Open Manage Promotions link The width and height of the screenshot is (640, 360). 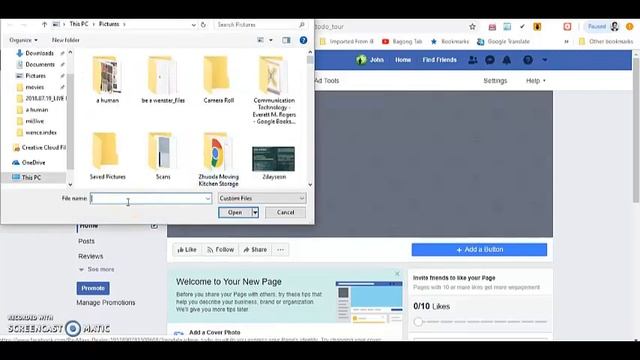click(x=106, y=302)
